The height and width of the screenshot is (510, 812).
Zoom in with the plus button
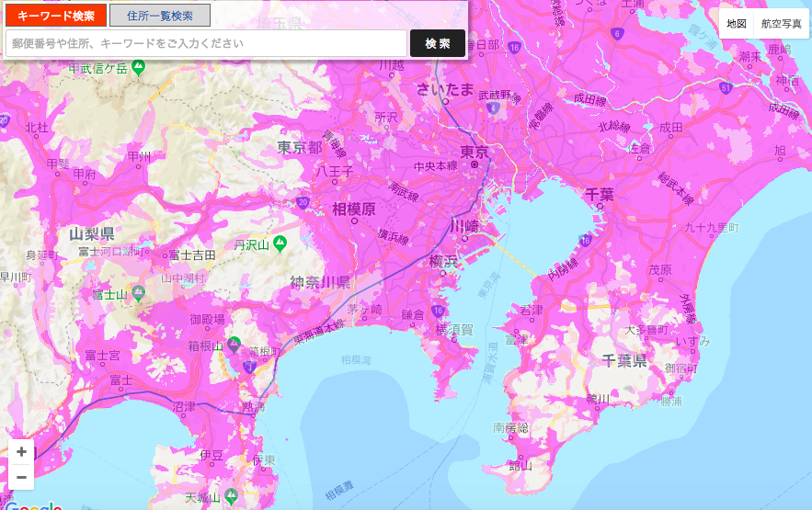21,452
